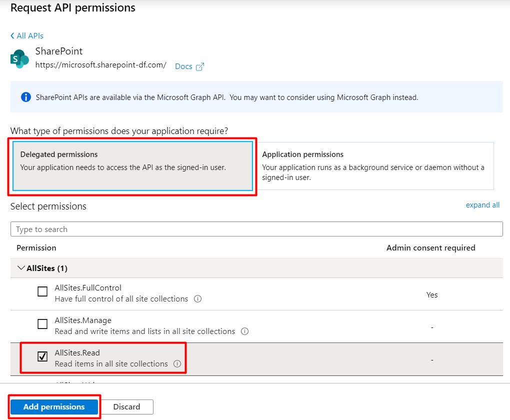Image resolution: width=510 pixels, height=420 pixels.
Task: Click the Add permissions button
Action: pos(54,406)
